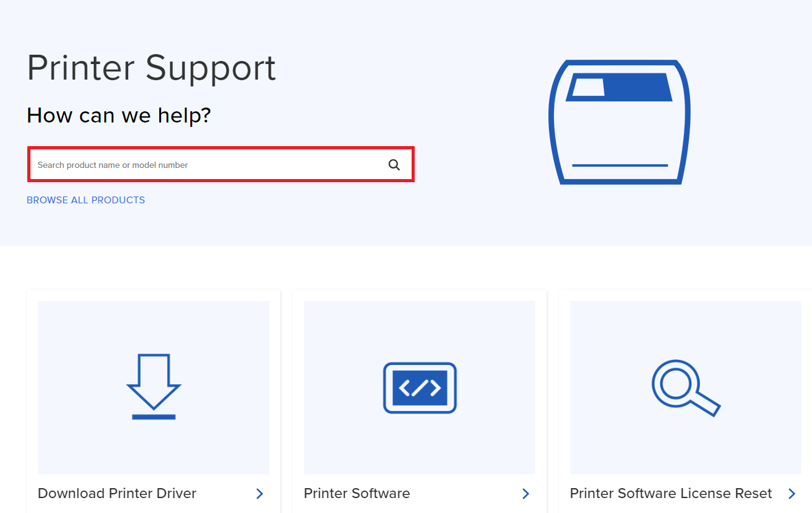Click the search magnifier icon
The height and width of the screenshot is (513, 812).
click(394, 164)
